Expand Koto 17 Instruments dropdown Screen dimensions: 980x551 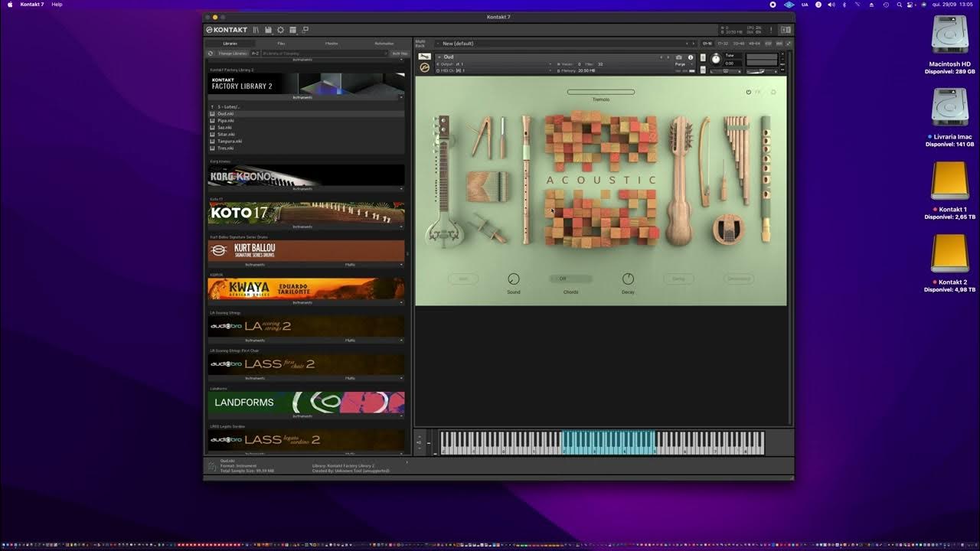[x=400, y=227]
